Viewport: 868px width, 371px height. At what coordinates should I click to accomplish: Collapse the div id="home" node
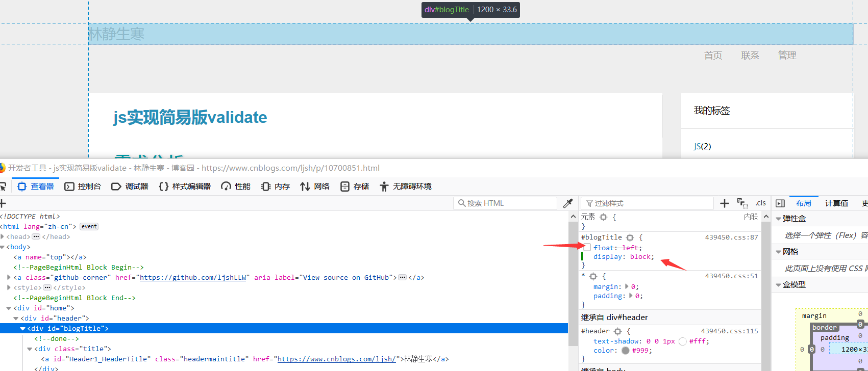(x=9, y=308)
